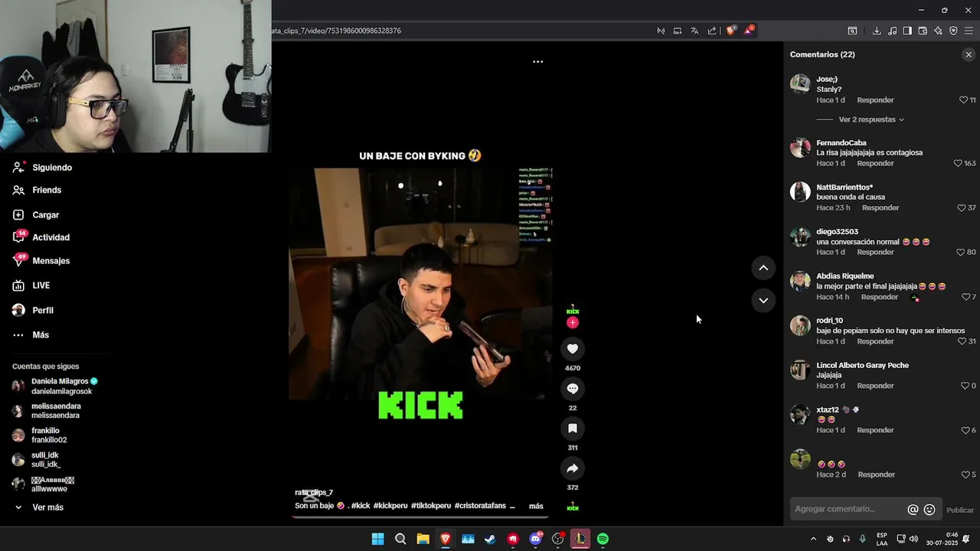The image size is (980, 551).
Task: Open Spotify in taskbar
Action: 603,539
